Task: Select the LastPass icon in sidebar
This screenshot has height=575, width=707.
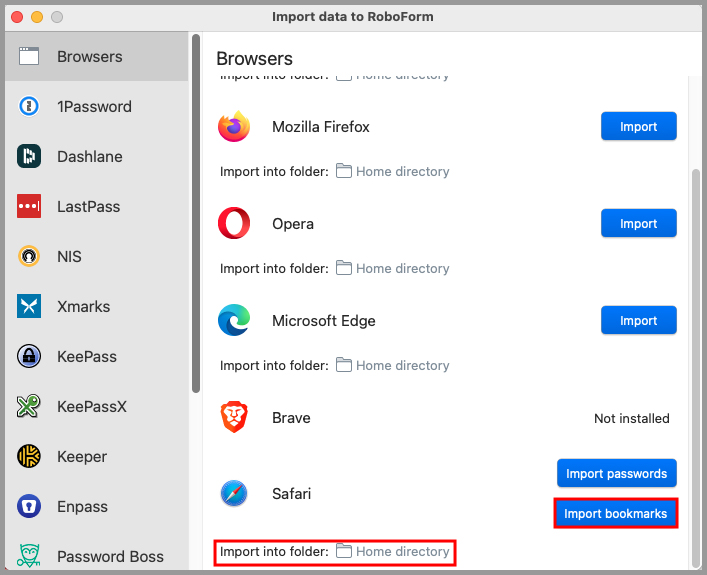Action: click(x=29, y=207)
